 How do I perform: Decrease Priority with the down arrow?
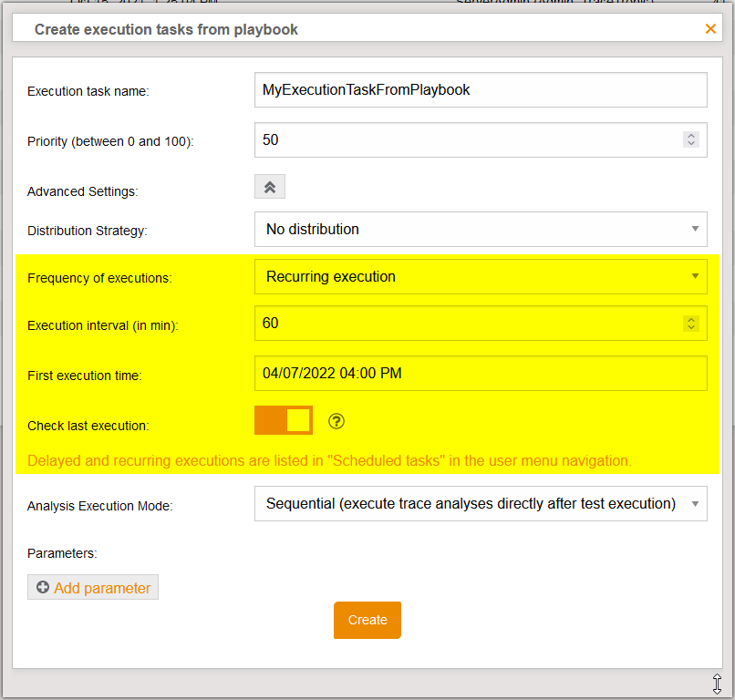tap(691, 144)
